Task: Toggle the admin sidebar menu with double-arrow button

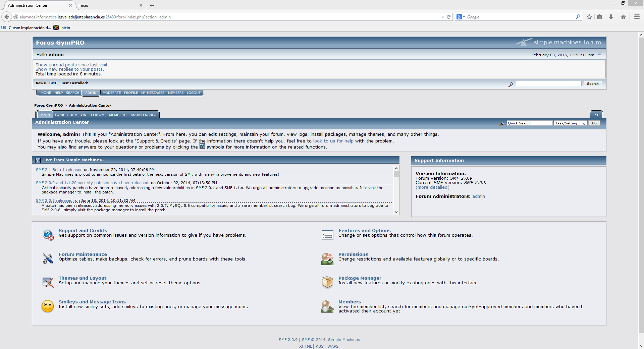Action: click(596, 115)
